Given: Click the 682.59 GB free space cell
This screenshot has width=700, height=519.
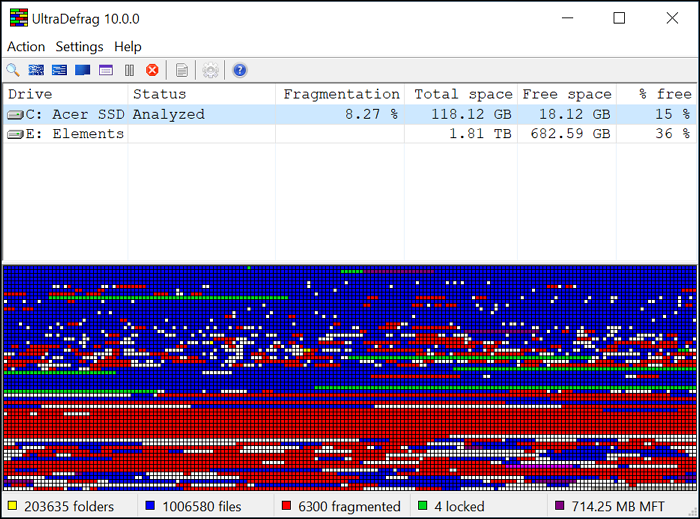Looking at the screenshot, I should click(570, 133).
